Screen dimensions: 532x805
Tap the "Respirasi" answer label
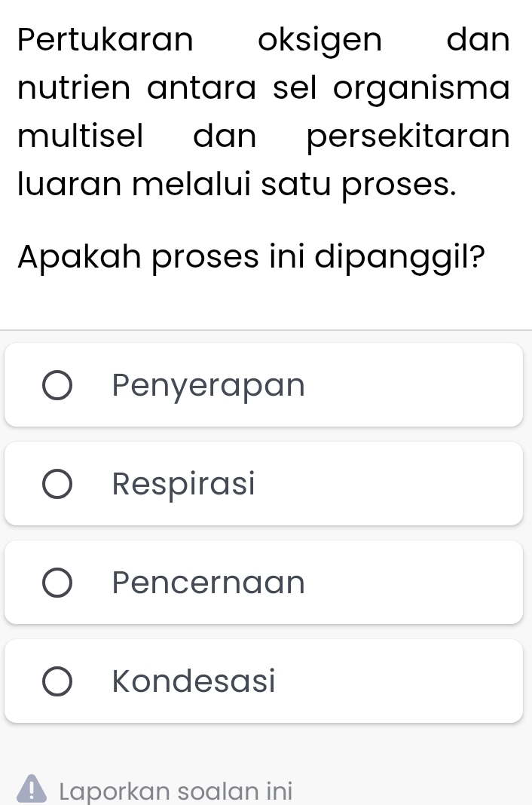184,484
